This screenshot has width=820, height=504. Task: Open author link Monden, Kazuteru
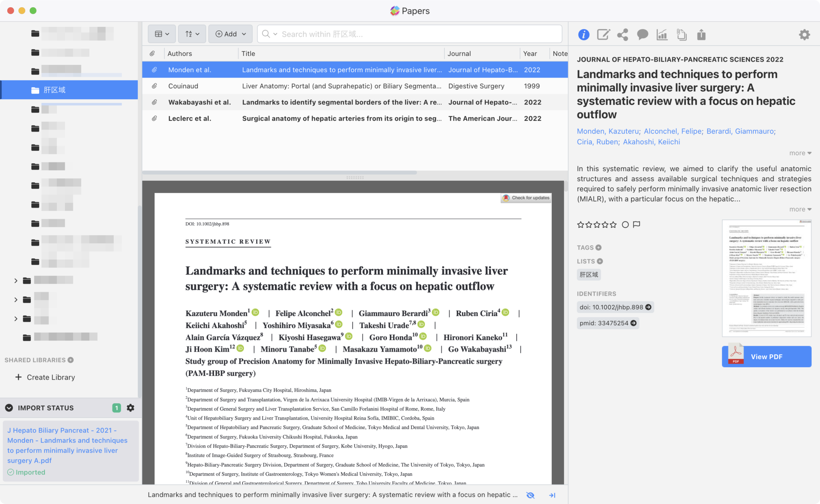click(x=608, y=131)
